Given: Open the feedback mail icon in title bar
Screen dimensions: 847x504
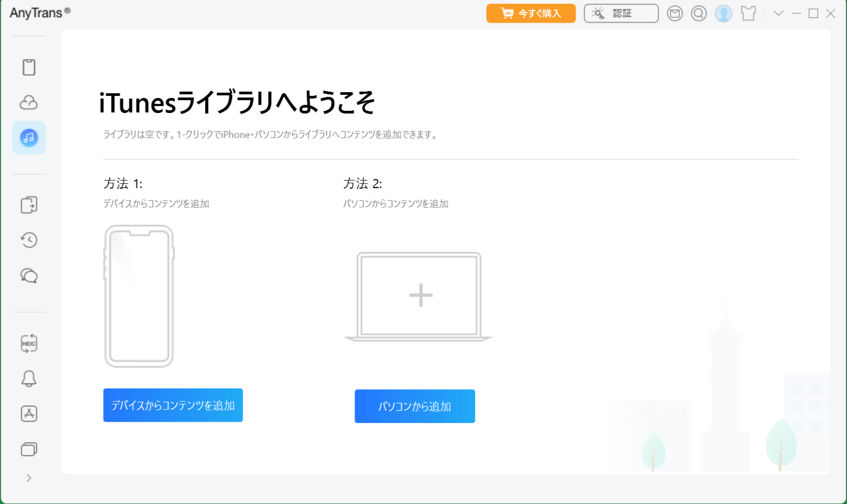Looking at the screenshot, I should (675, 13).
